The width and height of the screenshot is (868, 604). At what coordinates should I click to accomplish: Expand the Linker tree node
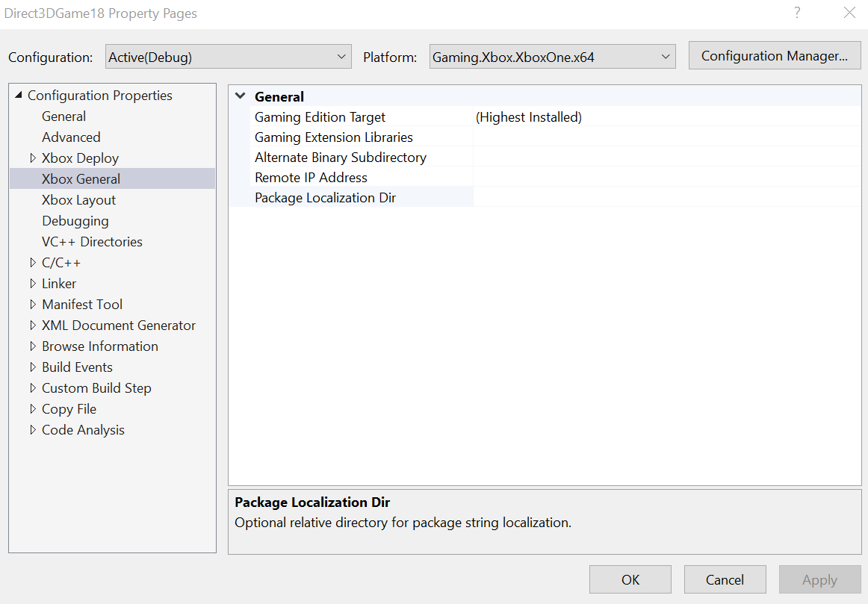pyautogui.click(x=33, y=284)
